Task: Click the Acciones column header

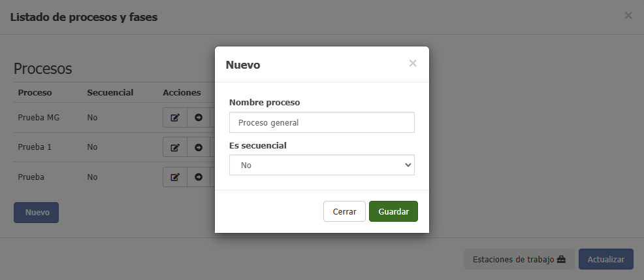Action: tap(182, 92)
